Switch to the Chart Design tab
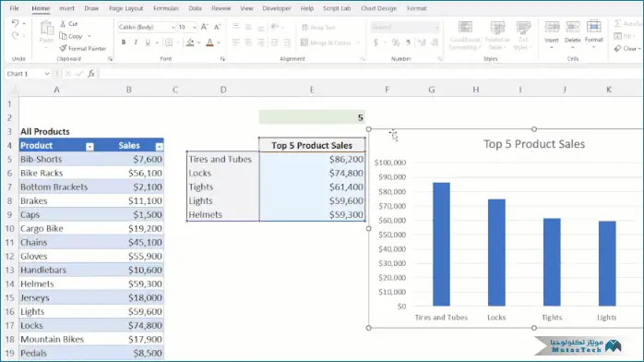 [x=378, y=8]
